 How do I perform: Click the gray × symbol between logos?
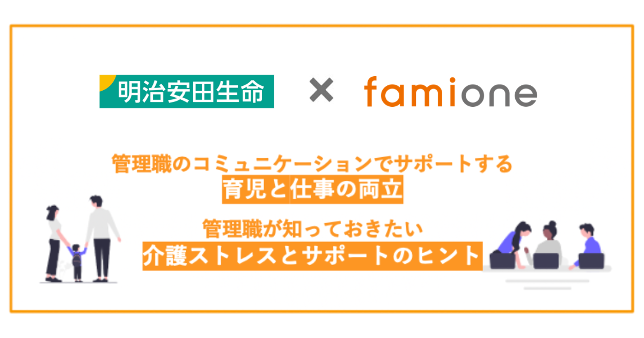[321, 91]
